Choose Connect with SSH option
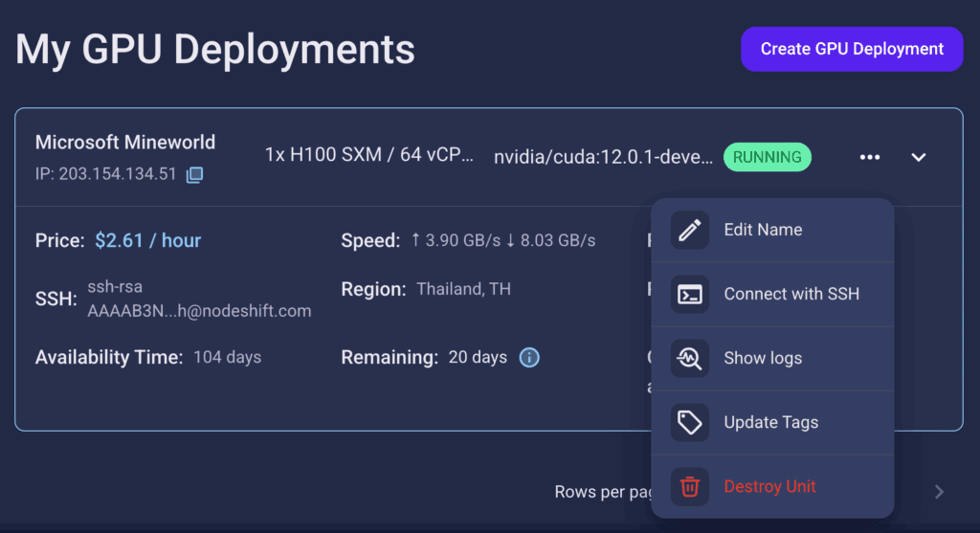Viewport: 980px width, 533px height. pos(772,295)
